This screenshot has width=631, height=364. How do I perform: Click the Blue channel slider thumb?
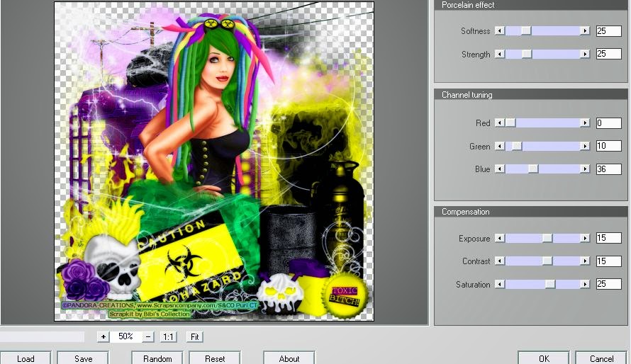tap(533, 169)
